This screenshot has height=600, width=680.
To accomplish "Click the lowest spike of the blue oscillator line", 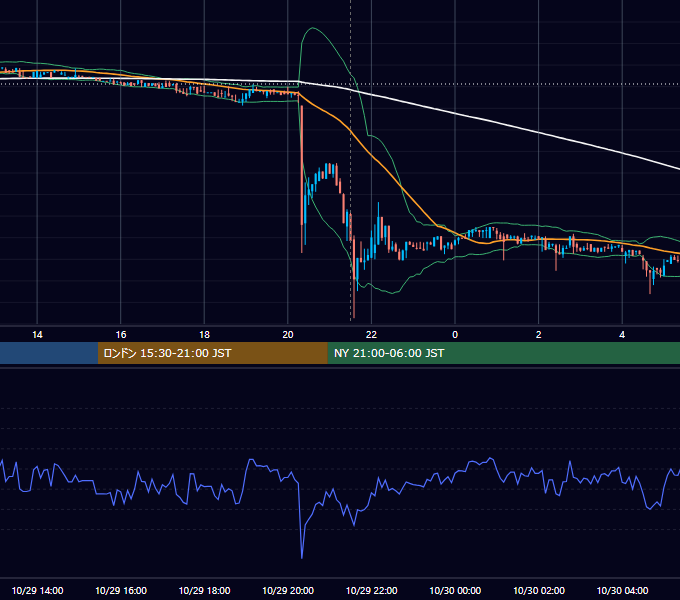I will click(x=302, y=558).
